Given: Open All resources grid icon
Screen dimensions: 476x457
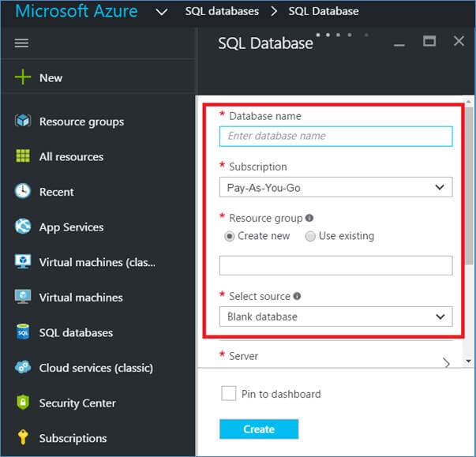Looking at the screenshot, I should (x=23, y=156).
